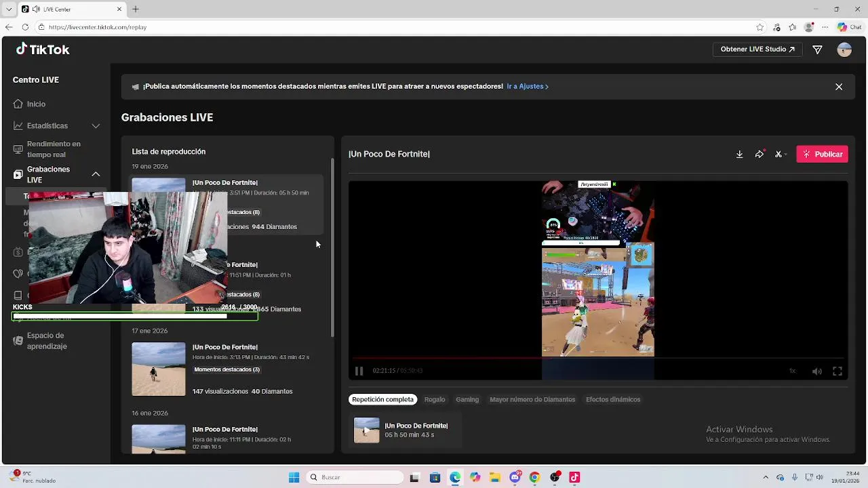Collapse the Grabaciones LIVE sidebar section
The height and width of the screenshot is (488, 868).
coord(96,174)
